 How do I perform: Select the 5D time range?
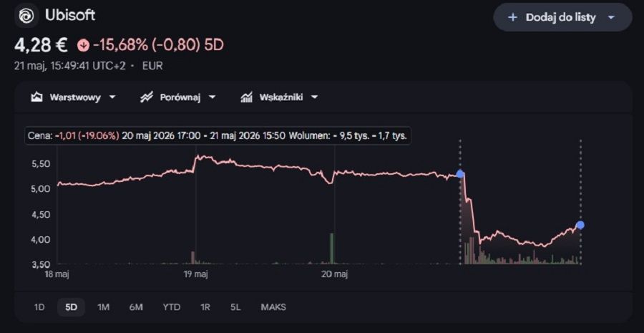point(71,307)
